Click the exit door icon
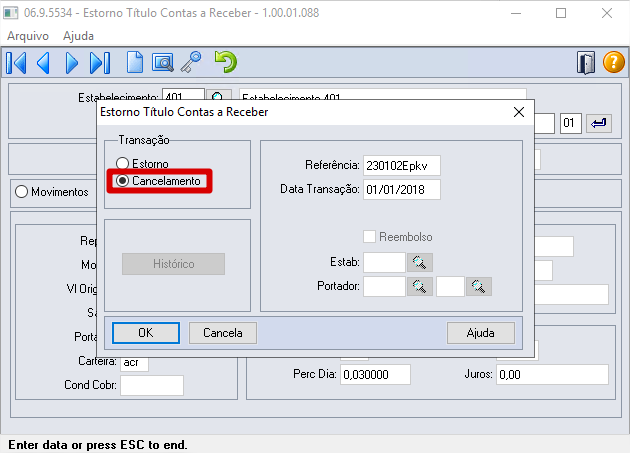This screenshot has width=630, height=453. [586, 63]
